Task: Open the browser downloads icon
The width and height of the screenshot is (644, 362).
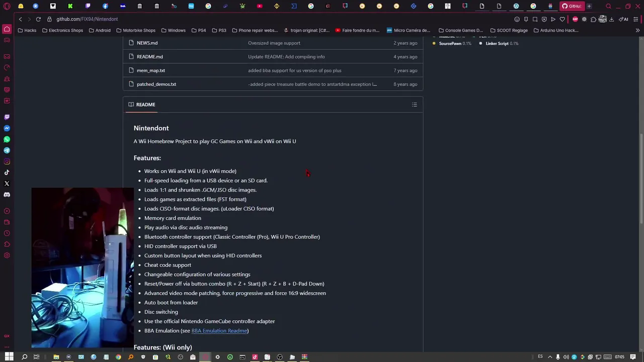Action: click(611, 19)
